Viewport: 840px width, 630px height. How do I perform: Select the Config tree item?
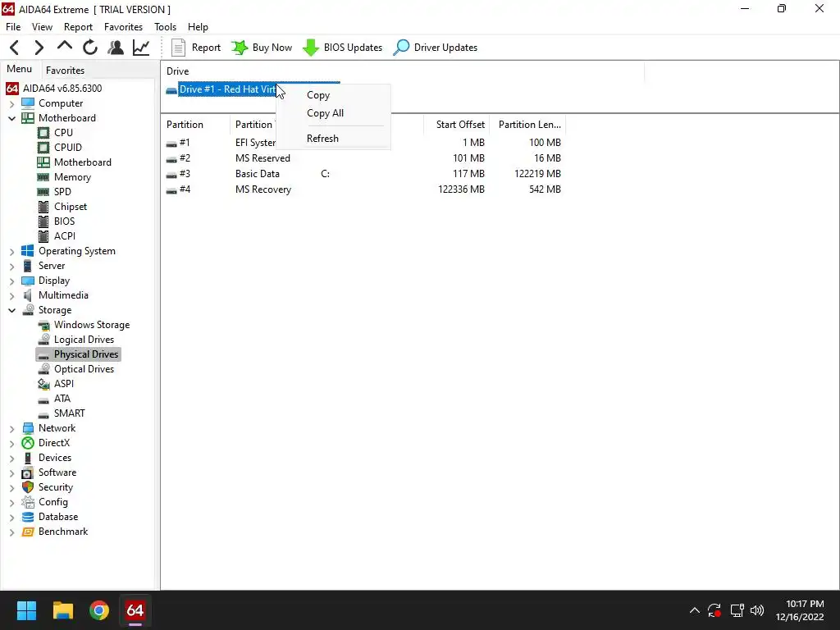click(53, 502)
